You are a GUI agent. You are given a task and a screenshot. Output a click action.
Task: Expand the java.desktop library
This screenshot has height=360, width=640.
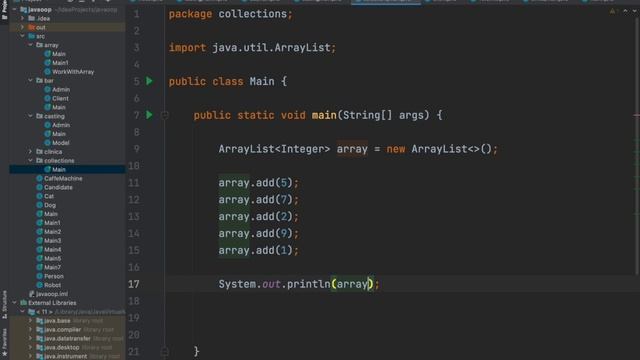[x=31, y=348]
